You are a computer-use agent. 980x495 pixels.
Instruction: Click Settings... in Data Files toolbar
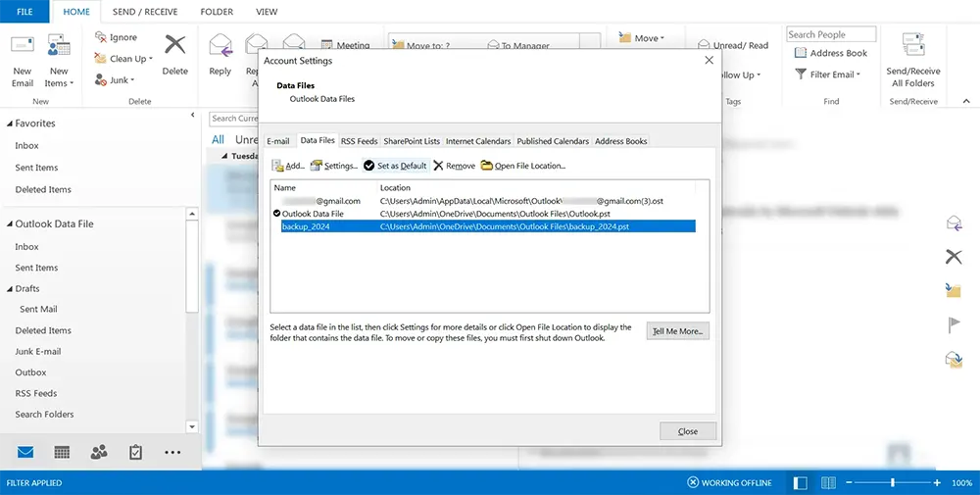click(x=334, y=166)
